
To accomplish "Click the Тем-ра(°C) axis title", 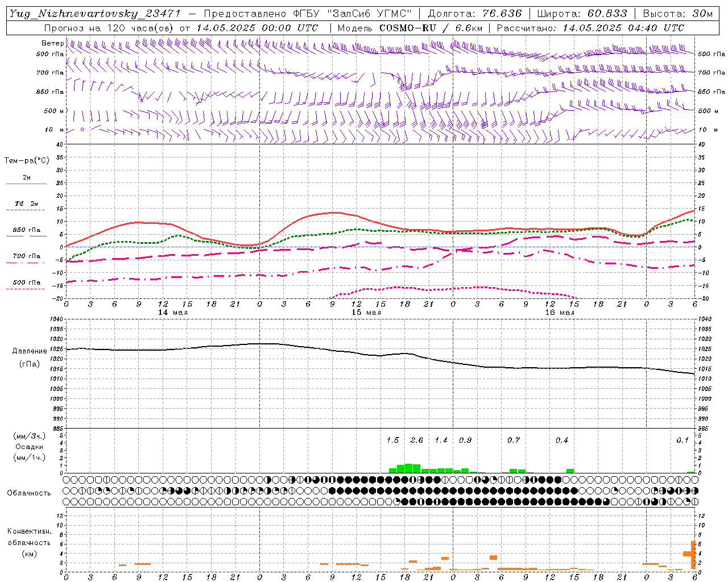I will 27,161.
